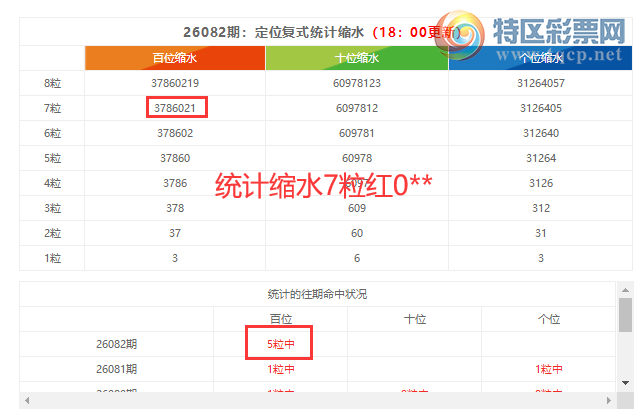
Task: Select the value 6097812
Action: click(x=357, y=108)
